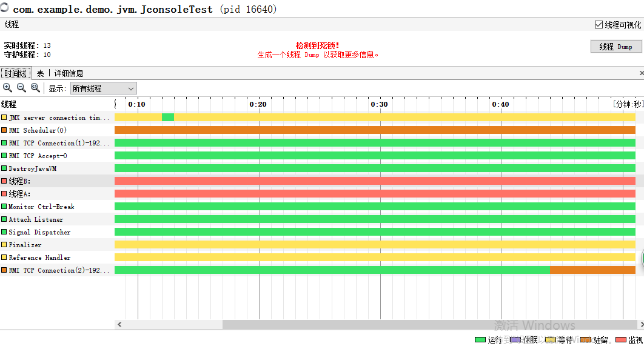This screenshot has width=644, height=349.
Task: Click the Finalizer yellow timeline bar
Action: (x=375, y=245)
